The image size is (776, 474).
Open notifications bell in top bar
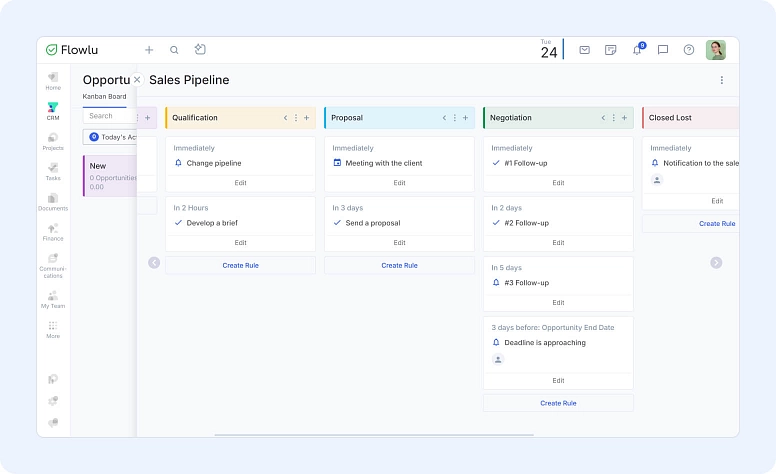click(637, 50)
